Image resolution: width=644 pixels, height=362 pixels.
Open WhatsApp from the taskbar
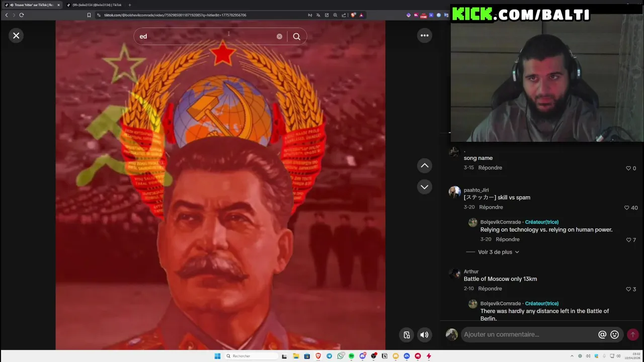point(341,356)
